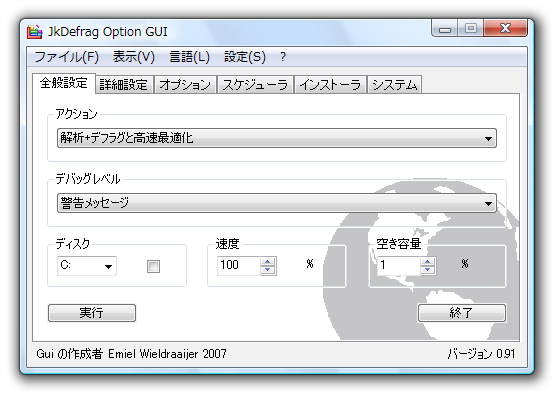Maximize the JkDefrag Option GUI window
The image size is (555, 395).
[470, 28]
